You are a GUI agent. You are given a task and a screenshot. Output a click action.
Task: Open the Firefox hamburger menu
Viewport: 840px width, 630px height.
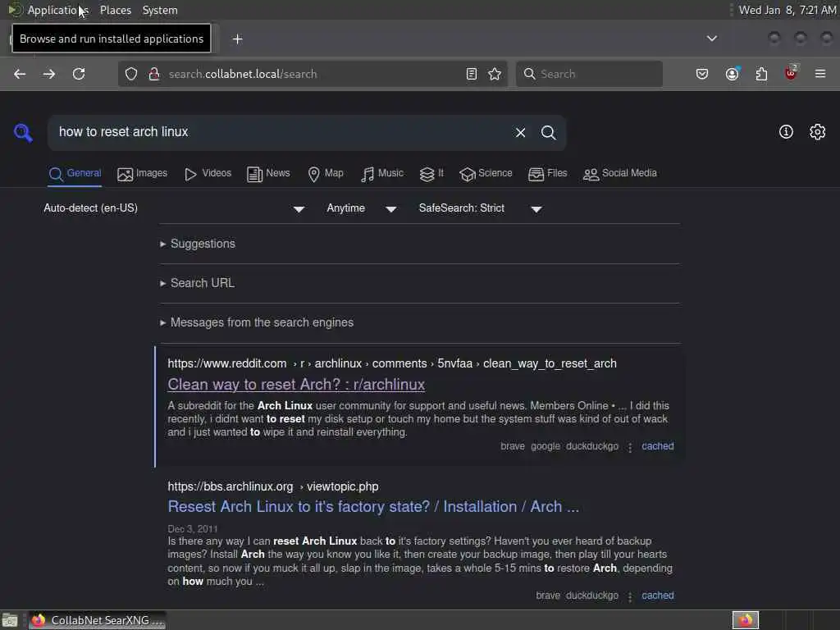click(820, 74)
